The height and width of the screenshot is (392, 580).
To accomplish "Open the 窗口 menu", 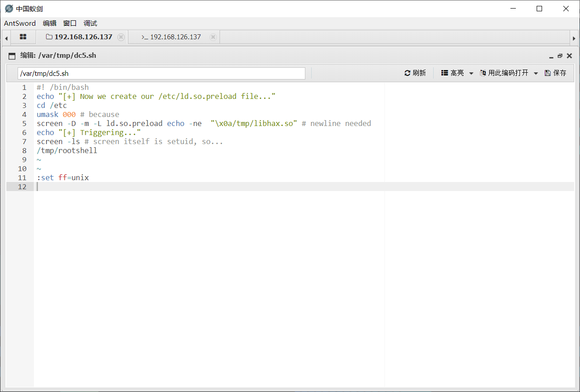I will [70, 23].
